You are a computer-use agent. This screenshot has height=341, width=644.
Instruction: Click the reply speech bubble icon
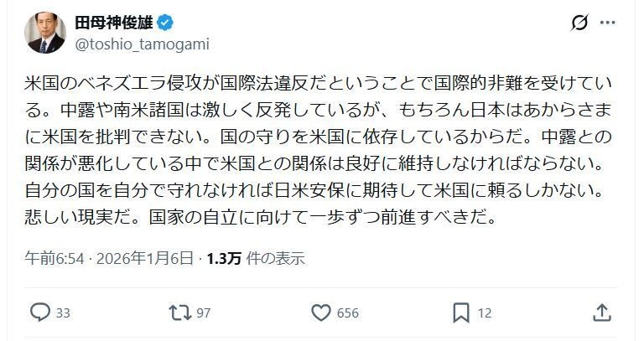[x=40, y=313]
